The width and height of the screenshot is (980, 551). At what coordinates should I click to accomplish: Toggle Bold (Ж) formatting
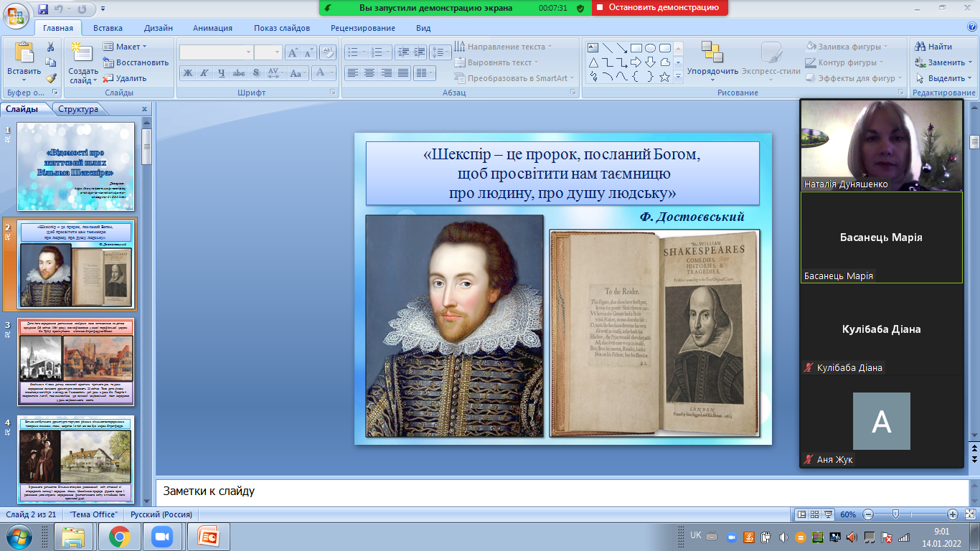(187, 72)
